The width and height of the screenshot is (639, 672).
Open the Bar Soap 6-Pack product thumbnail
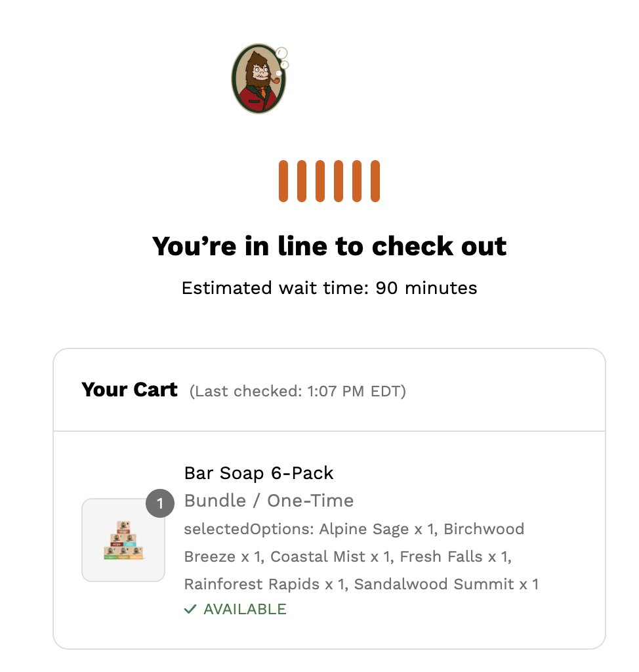click(x=123, y=540)
